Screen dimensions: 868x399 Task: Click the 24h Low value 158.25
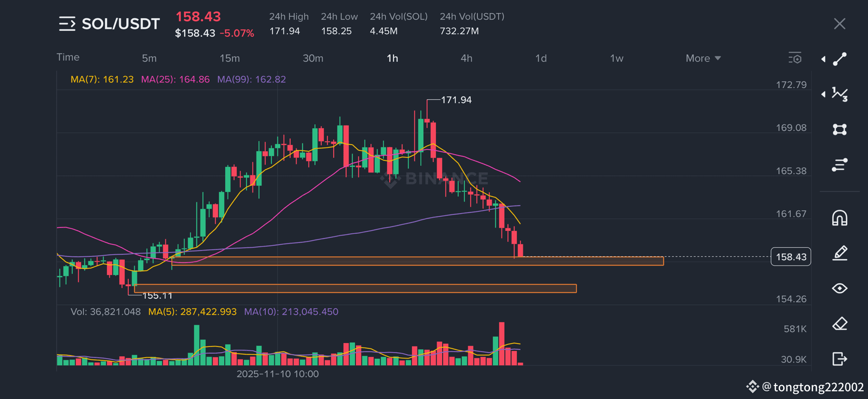coord(337,31)
